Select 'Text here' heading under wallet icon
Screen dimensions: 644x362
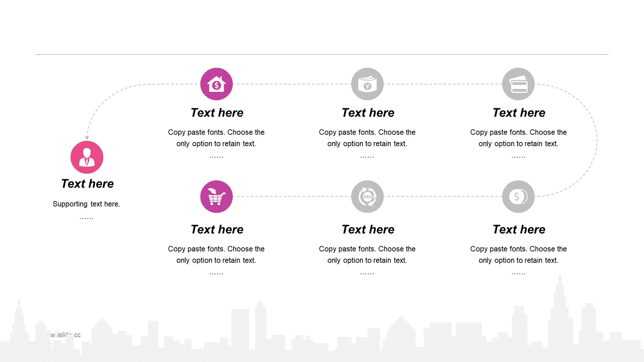pos(368,113)
